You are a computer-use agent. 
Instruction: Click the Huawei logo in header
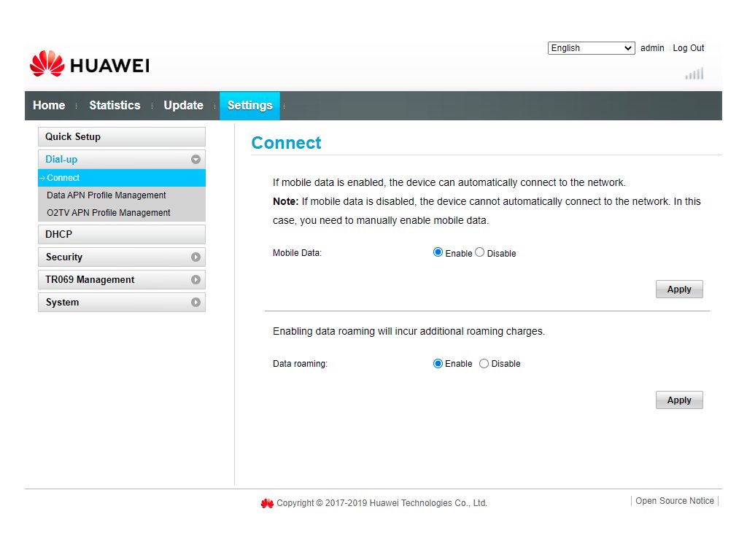click(89, 64)
